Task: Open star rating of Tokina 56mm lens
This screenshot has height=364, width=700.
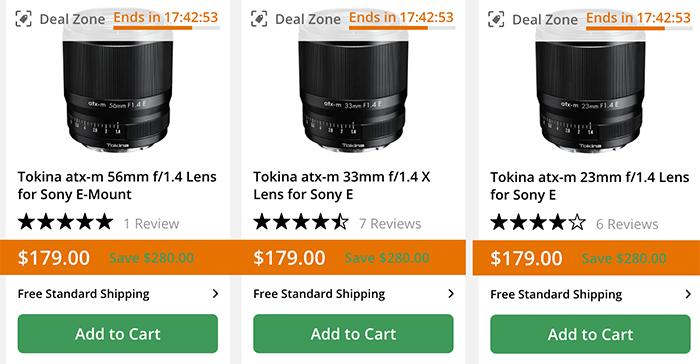Action: coord(65,222)
